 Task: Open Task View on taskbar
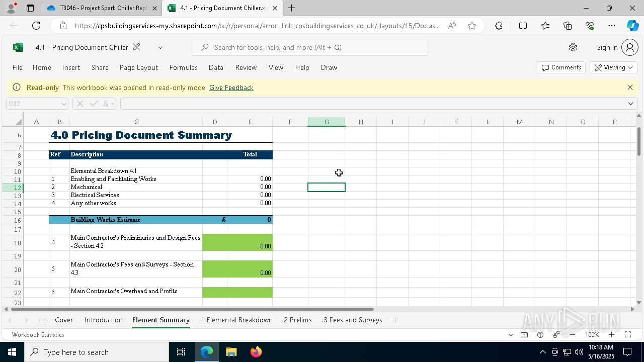click(181, 352)
